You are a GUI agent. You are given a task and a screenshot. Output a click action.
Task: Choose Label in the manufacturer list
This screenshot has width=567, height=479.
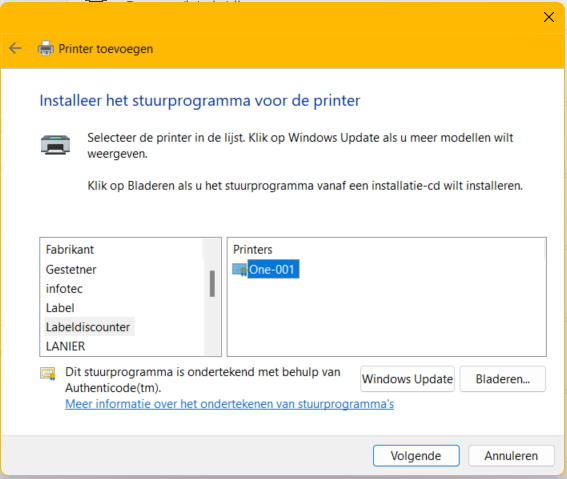[60, 308]
